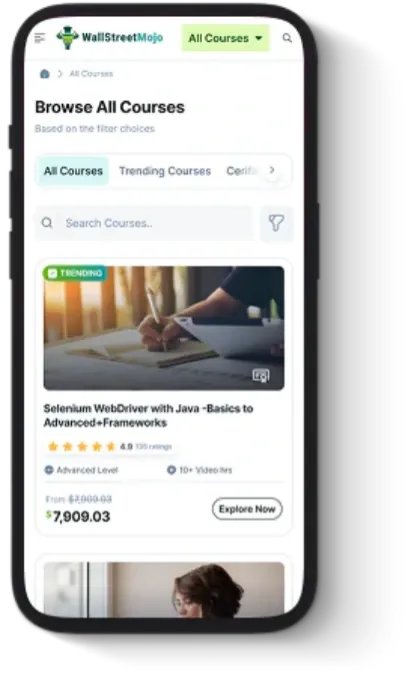This screenshot has width=419, height=678.
Task: Click the Advanced Level icon
Action: [49, 470]
